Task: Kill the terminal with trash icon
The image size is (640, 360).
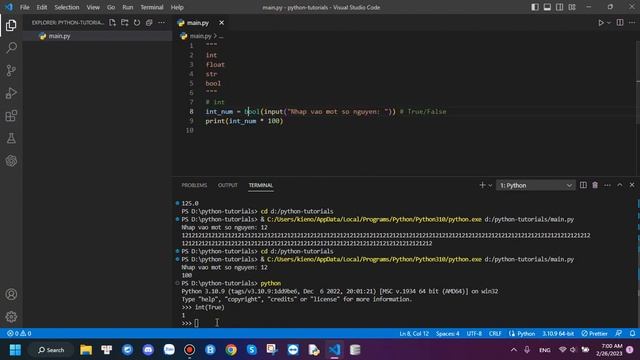Action: (x=595, y=185)
